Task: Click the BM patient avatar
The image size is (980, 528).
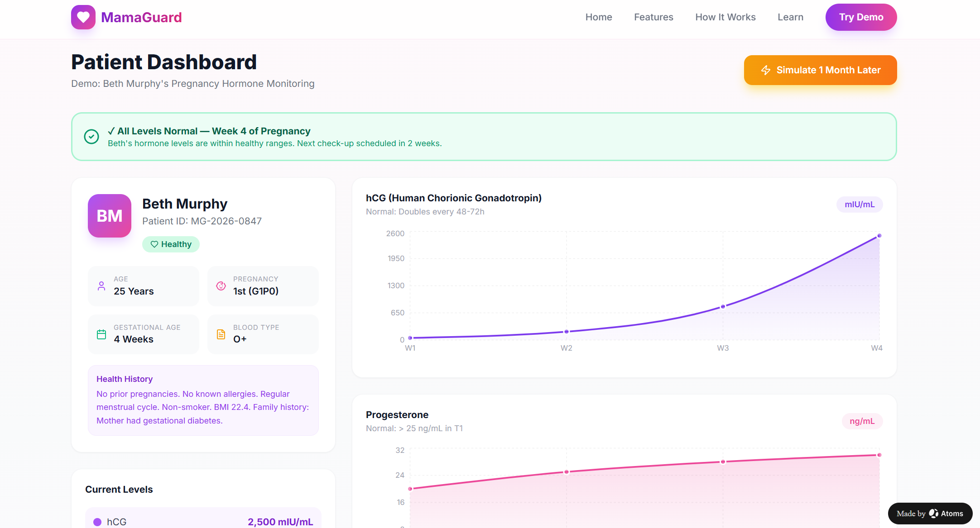Action: coord(110,216)
